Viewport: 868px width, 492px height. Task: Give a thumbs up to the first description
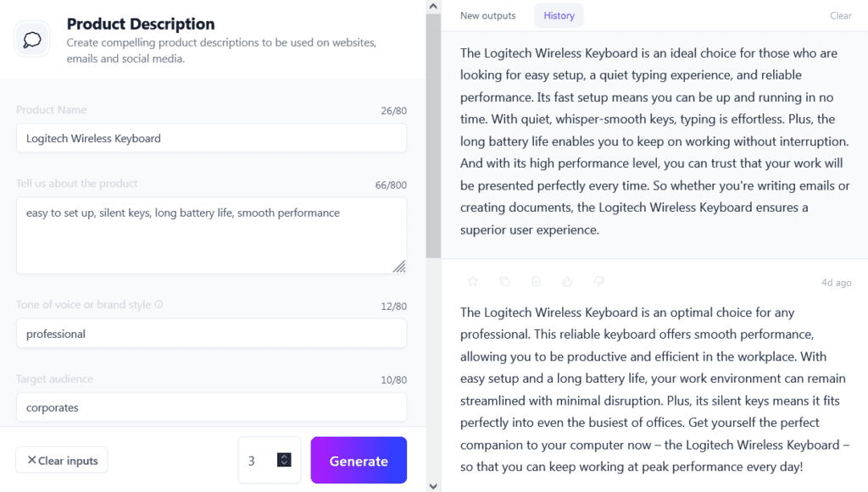click(567, 281)
